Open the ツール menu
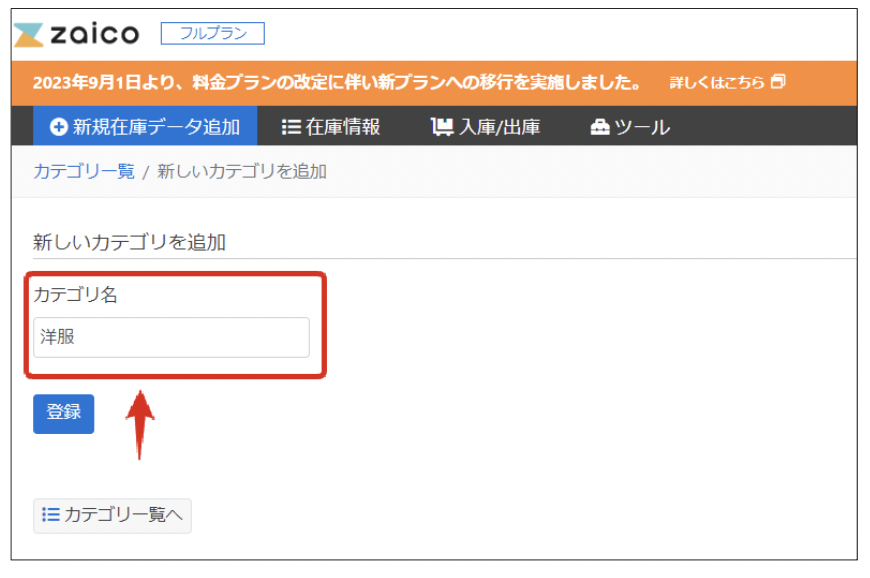 click(630, 127)
